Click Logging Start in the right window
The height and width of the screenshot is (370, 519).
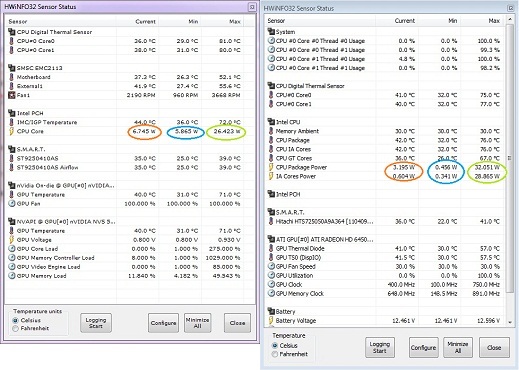pos(380,347)
